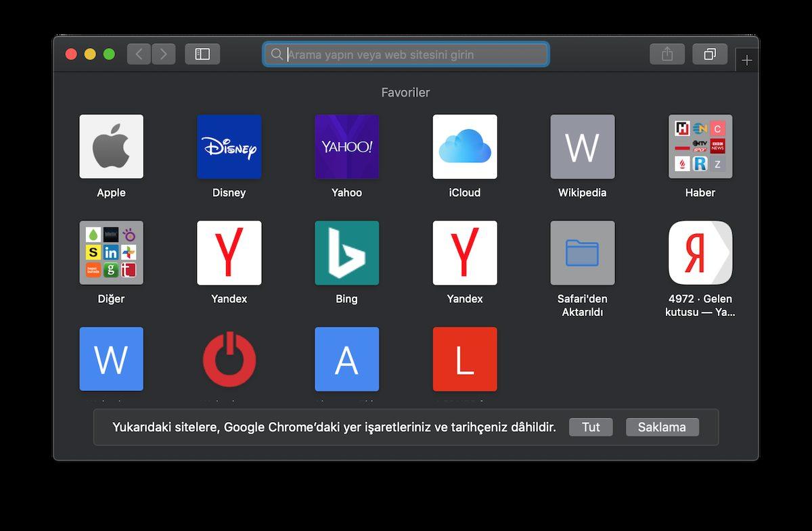The height and width of the screenshot is (531, 812).
Task: Click the Share toolbar button
Action: (x=667, y=54)
